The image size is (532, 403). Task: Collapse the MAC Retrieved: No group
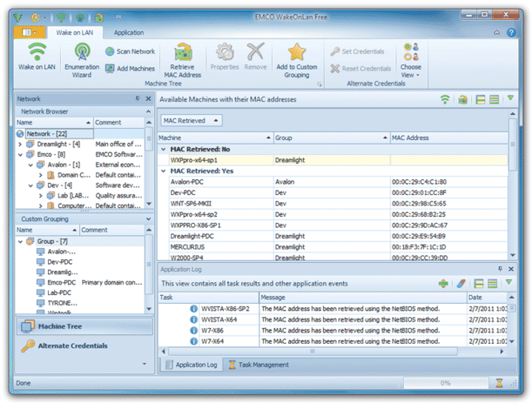pyautogui.click(x=163, y=150)
